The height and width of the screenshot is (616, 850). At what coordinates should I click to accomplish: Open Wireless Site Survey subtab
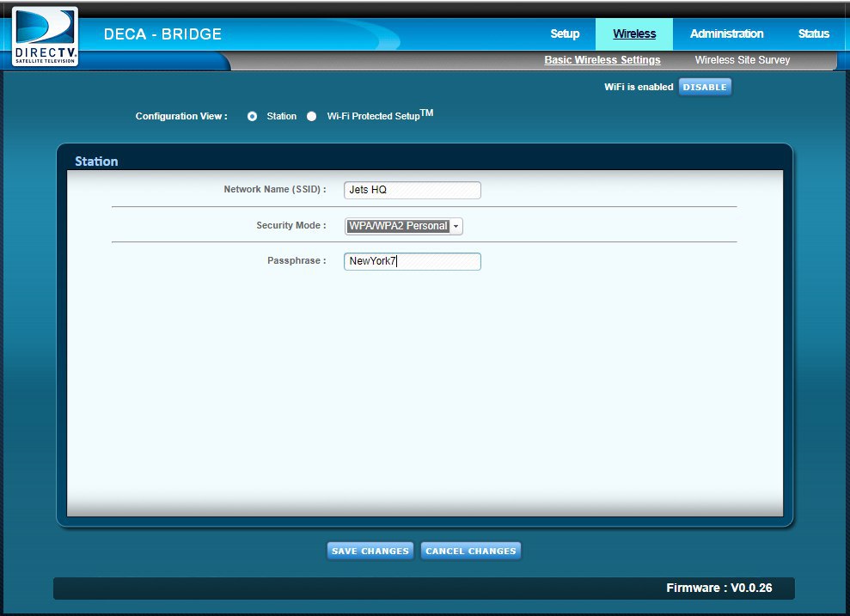point(742,60)
